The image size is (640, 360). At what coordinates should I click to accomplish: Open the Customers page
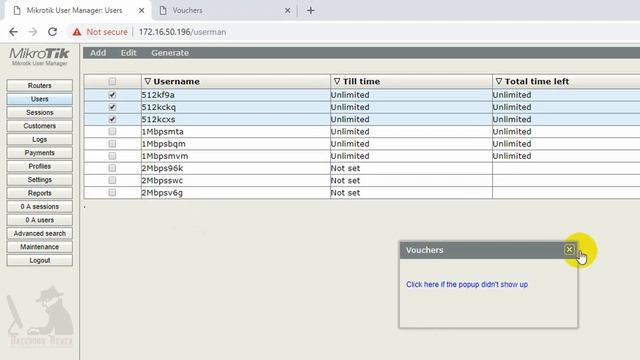pos(40,126)
